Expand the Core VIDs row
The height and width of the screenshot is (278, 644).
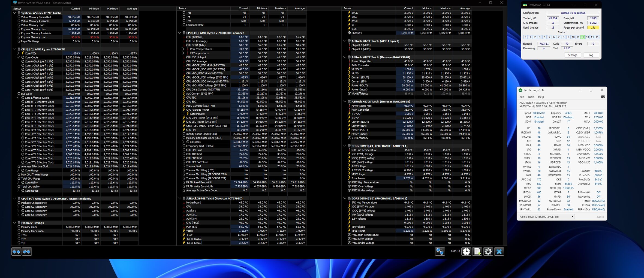click(18, 53)
